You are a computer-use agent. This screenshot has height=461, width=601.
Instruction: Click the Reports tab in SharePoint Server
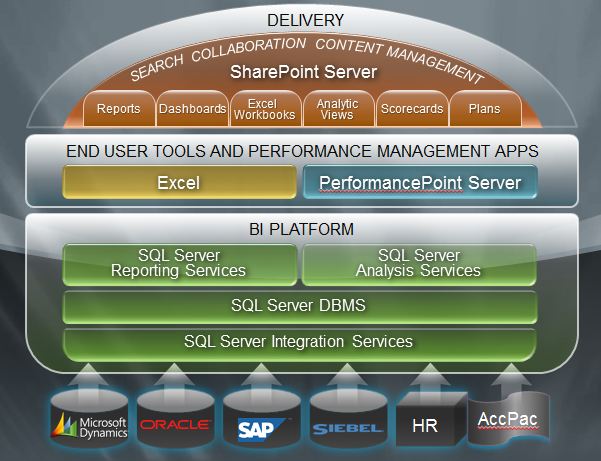tap(119, 108)
